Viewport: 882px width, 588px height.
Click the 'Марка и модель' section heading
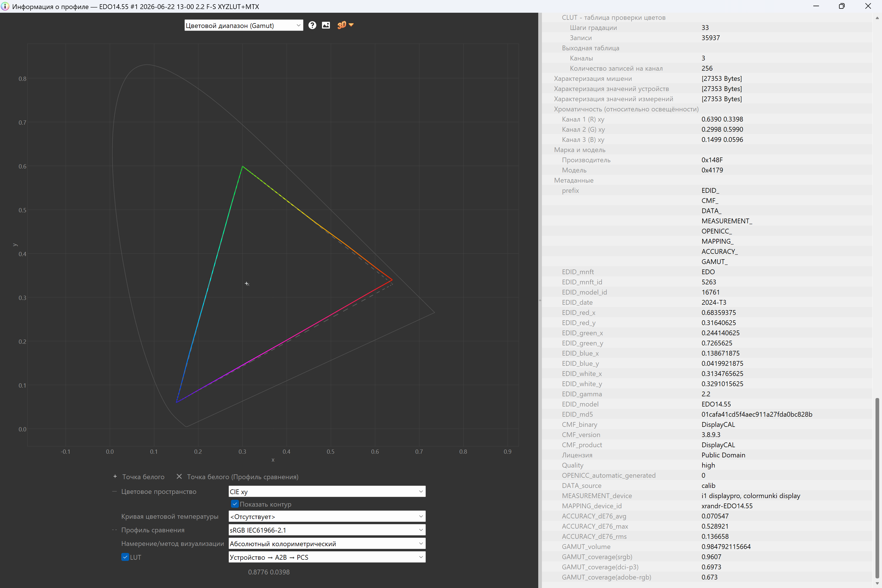click(580, 150)
